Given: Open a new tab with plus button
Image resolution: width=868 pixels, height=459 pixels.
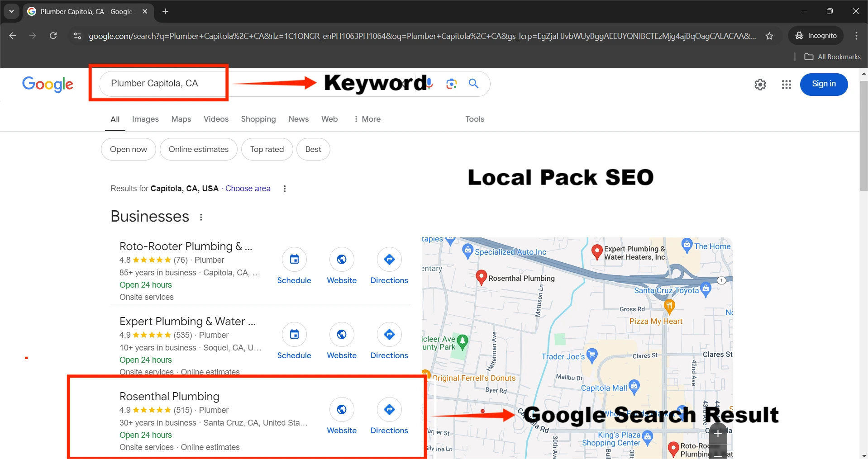Looking at the screenshot, I should (x=165, y=11).
